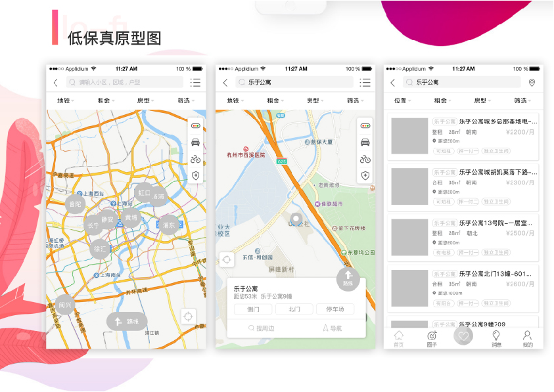The width and height of the screenshot is (554, 392).
Task: Tap back arrow in right list screen
Action: click(x=392, y=83)
